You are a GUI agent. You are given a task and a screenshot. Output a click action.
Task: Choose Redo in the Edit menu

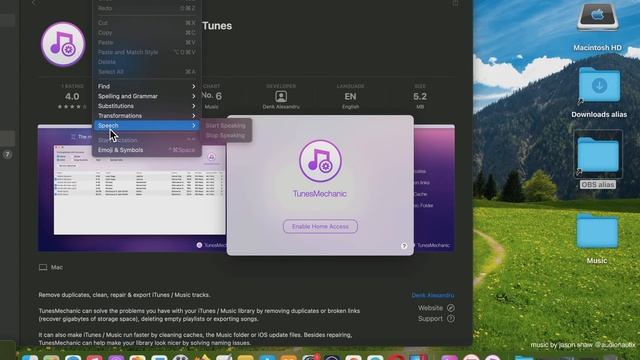[147, 8]
